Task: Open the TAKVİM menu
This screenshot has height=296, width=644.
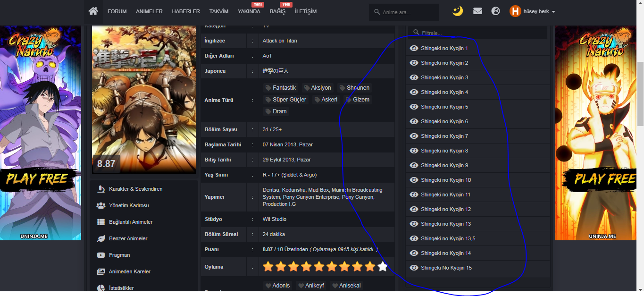Action: tap(219, 11)
